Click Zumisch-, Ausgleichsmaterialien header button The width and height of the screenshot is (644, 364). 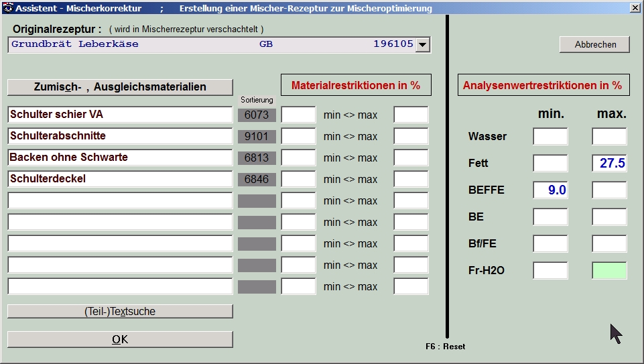(120, 87)
